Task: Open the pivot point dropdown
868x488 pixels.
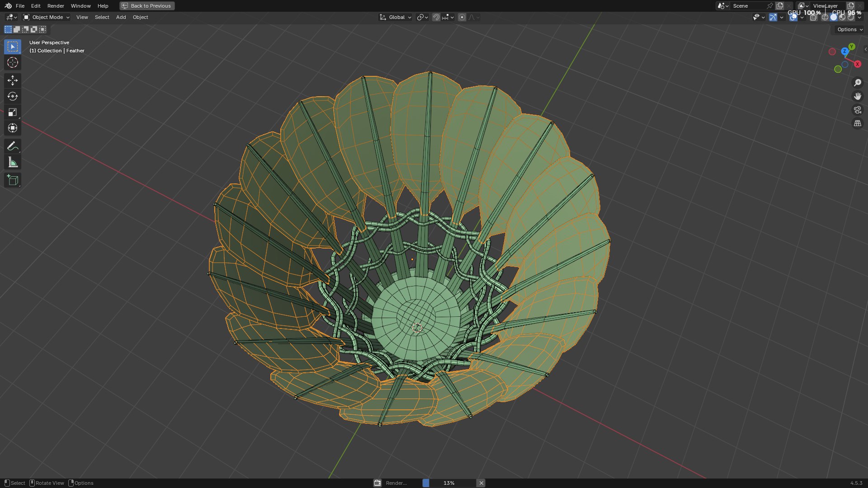Action: coord(422,17)
